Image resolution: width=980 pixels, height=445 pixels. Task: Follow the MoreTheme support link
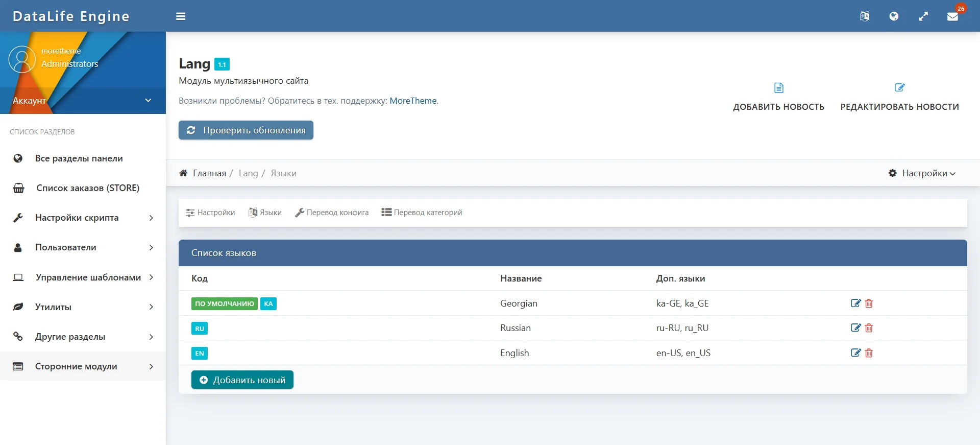[x=413, y=101]
